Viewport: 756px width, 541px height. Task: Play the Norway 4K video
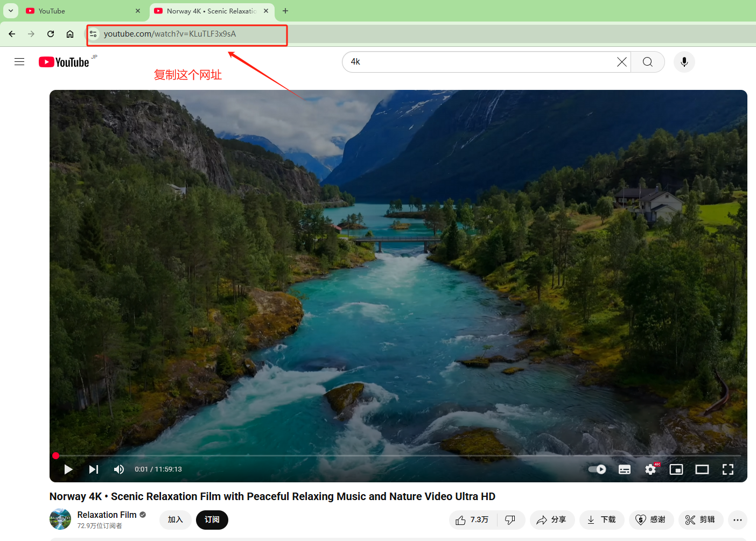68,469
